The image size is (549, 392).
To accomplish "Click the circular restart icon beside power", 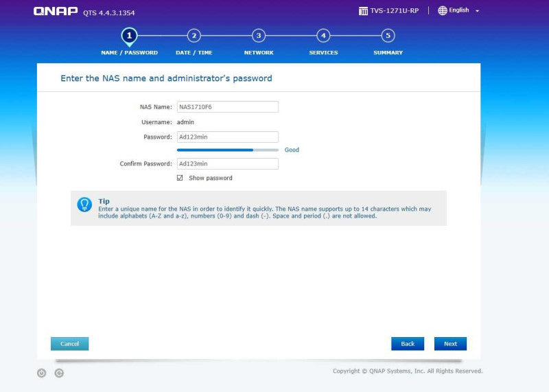I will point(59,373).
